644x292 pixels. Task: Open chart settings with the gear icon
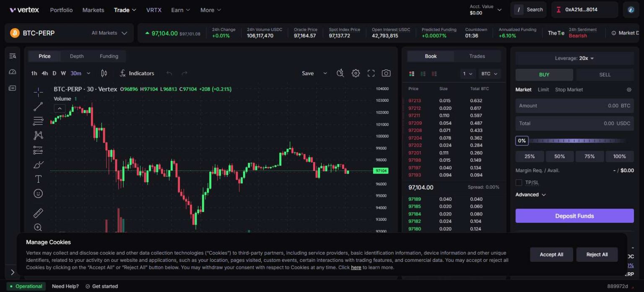[x=356, y=73]
